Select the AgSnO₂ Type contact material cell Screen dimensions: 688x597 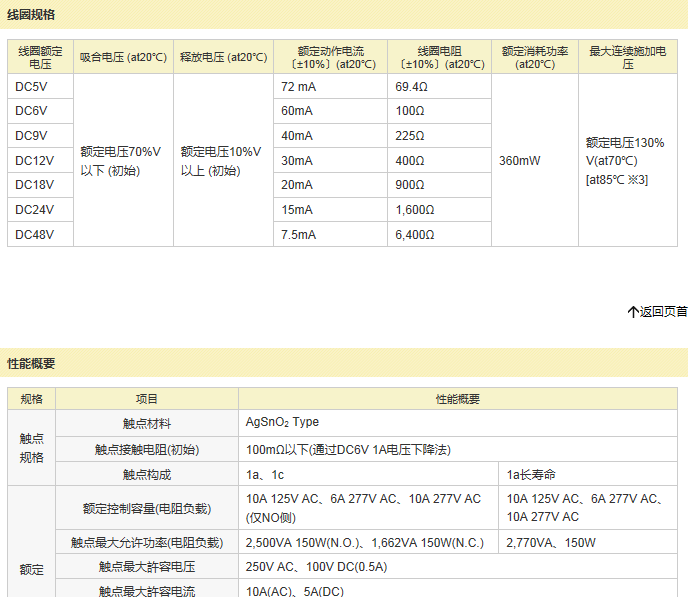pyautogui.click(x=283, y=423)
